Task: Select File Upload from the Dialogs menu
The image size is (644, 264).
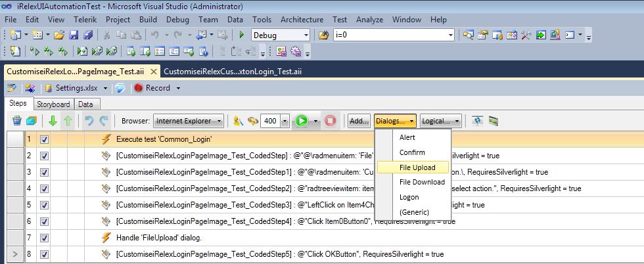Action: (x=417, y=167)
